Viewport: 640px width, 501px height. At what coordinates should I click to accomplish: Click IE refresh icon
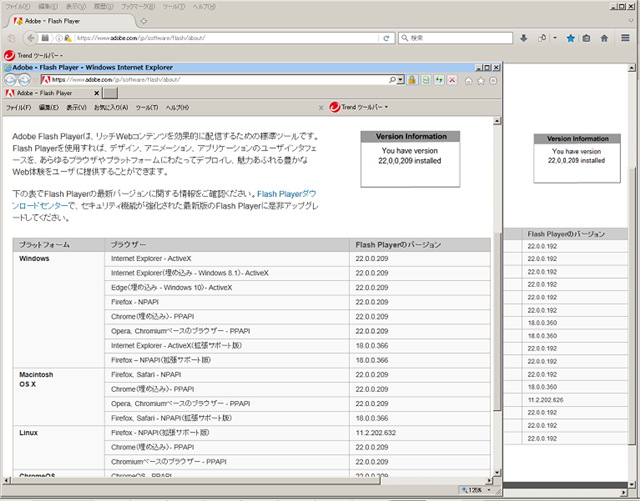pos(439,80)
